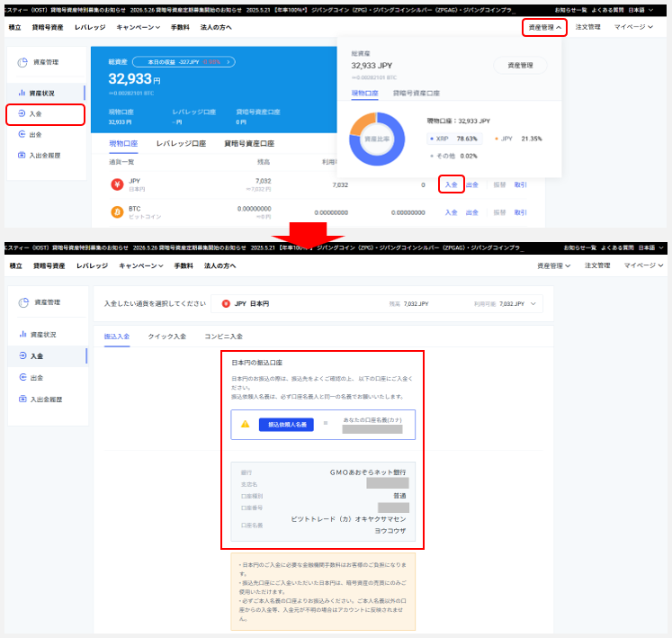The width and height of the screenshot is (672, 638).
Task: Click 手数料 in the deposit page navigation
Action: tap(184, 265)
